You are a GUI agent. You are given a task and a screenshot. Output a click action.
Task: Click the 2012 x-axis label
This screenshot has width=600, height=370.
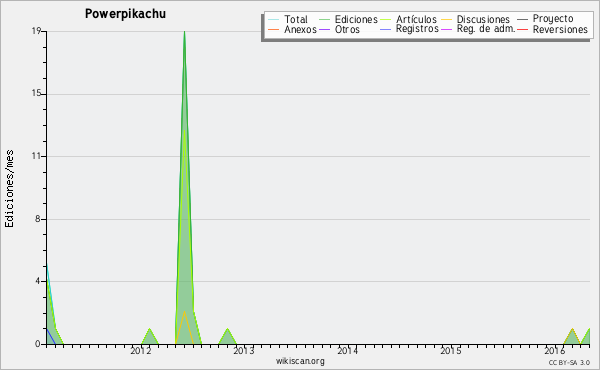140,350
